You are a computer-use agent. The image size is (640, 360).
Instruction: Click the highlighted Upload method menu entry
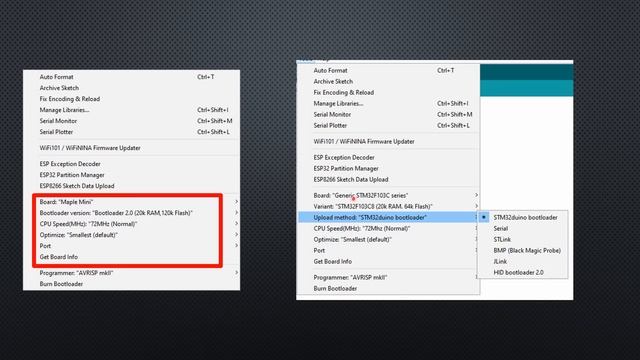click(388, 217)
